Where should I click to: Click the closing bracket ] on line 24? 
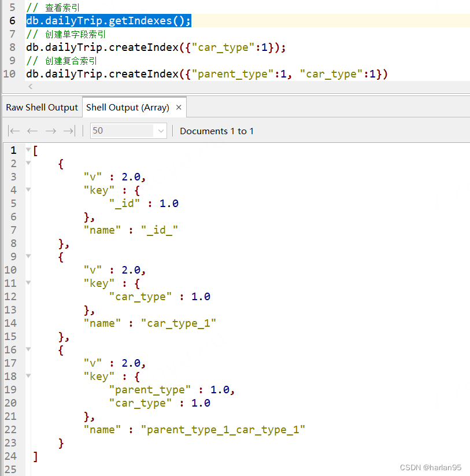click(35, 456)
